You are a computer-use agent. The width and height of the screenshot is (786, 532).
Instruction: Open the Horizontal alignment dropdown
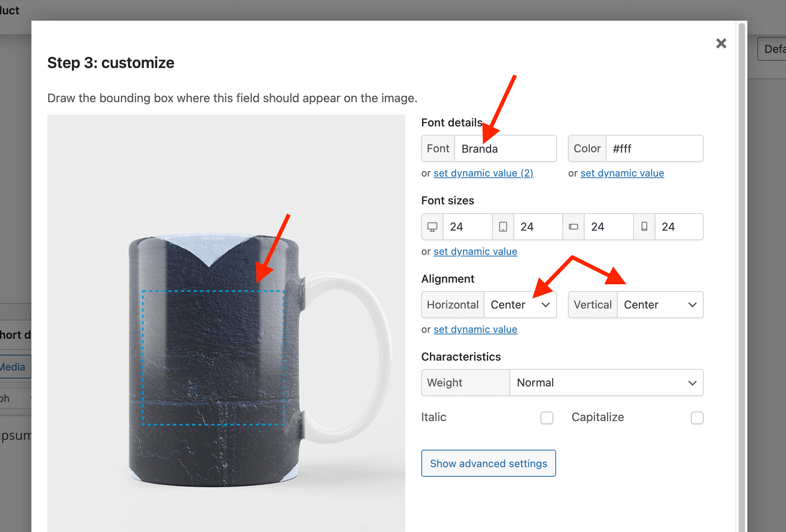520,305
